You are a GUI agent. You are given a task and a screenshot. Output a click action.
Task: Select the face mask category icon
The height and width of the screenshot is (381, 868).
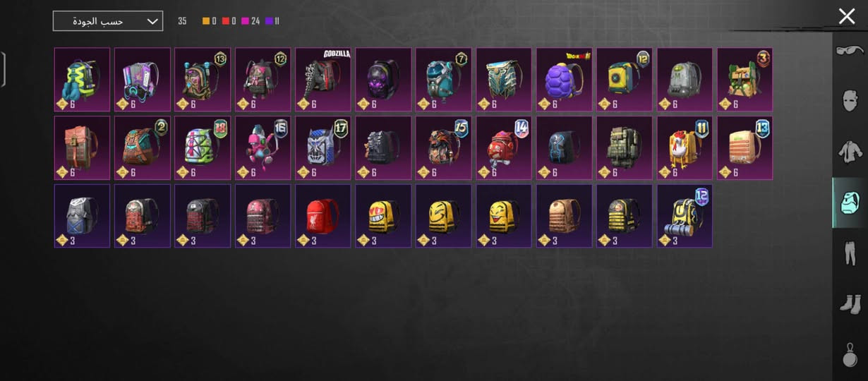(x=850, y=100)
